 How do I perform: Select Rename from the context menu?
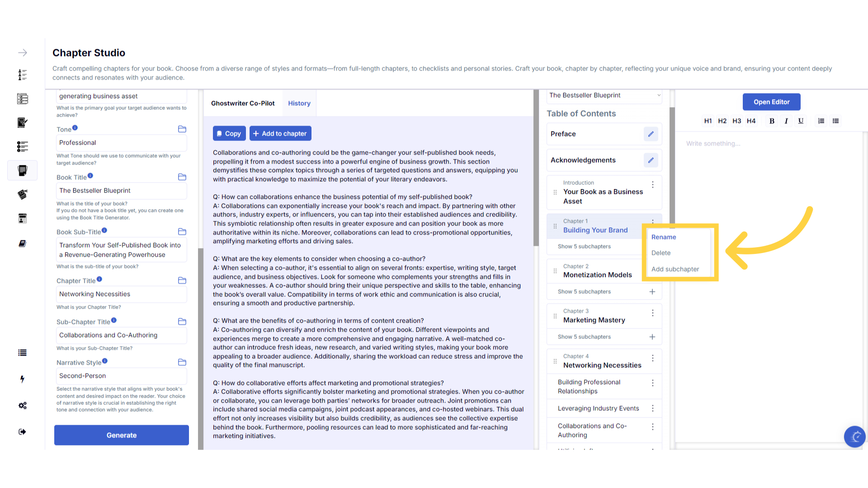(x=664, y=237)
